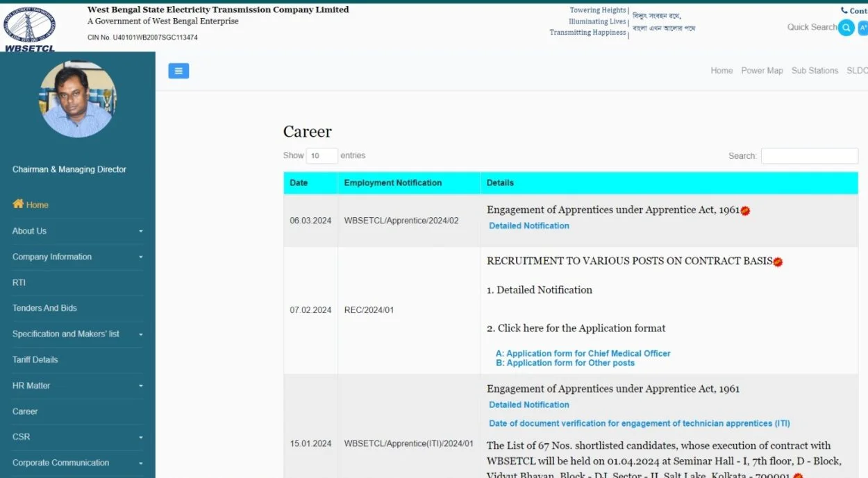Open Tariff Details sidebar item
This screenshot has width=868, height=478.
click(35, 359)
